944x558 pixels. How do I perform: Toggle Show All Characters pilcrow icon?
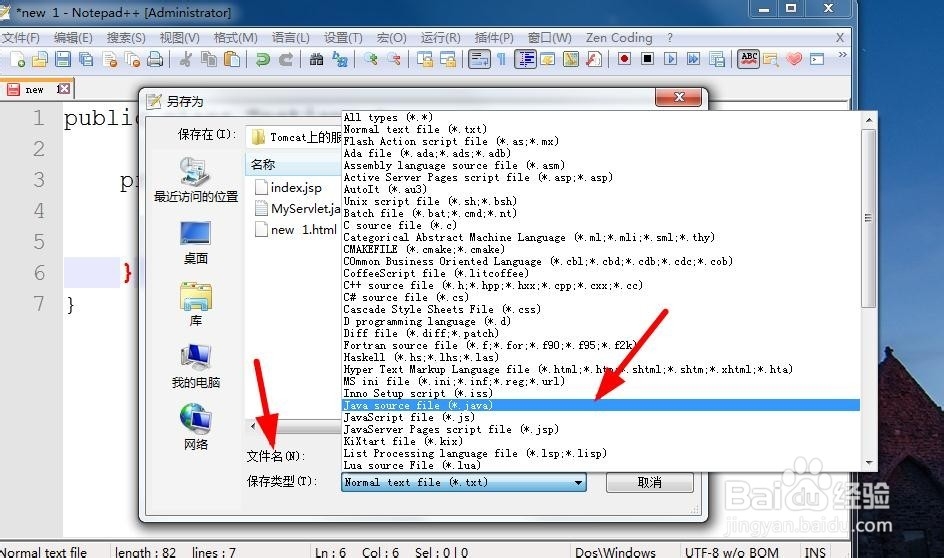click(x=501, y=59)
